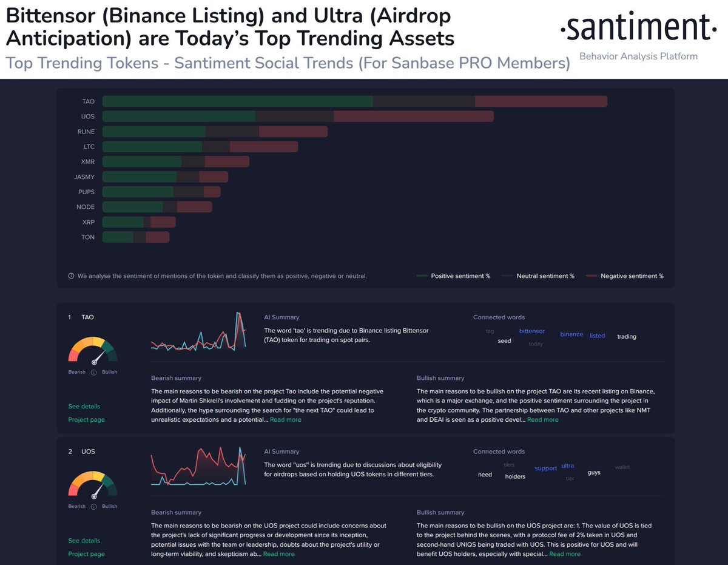Expand UOS bullish summary Read more
This screenshot has width=728, height=565.
click(565, 554)
